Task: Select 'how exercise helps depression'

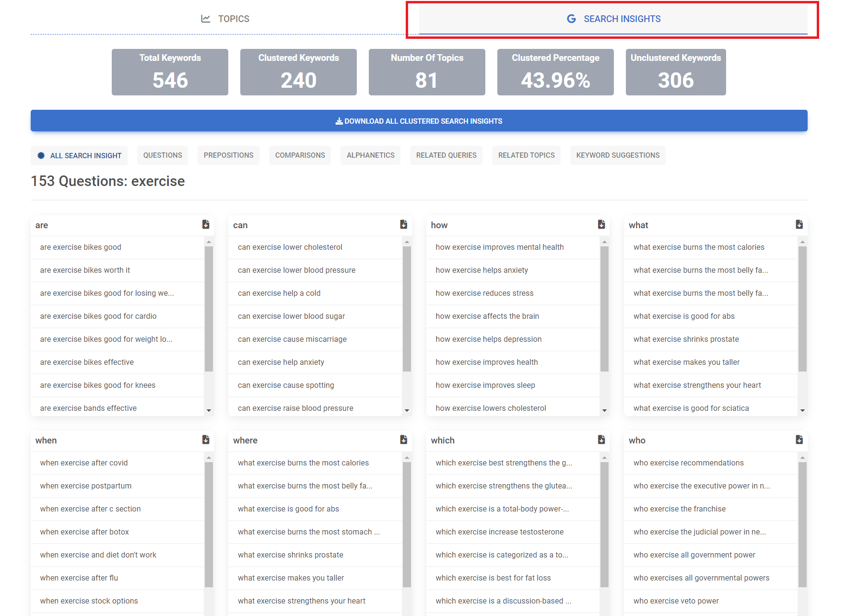Action: click(513, 339)
